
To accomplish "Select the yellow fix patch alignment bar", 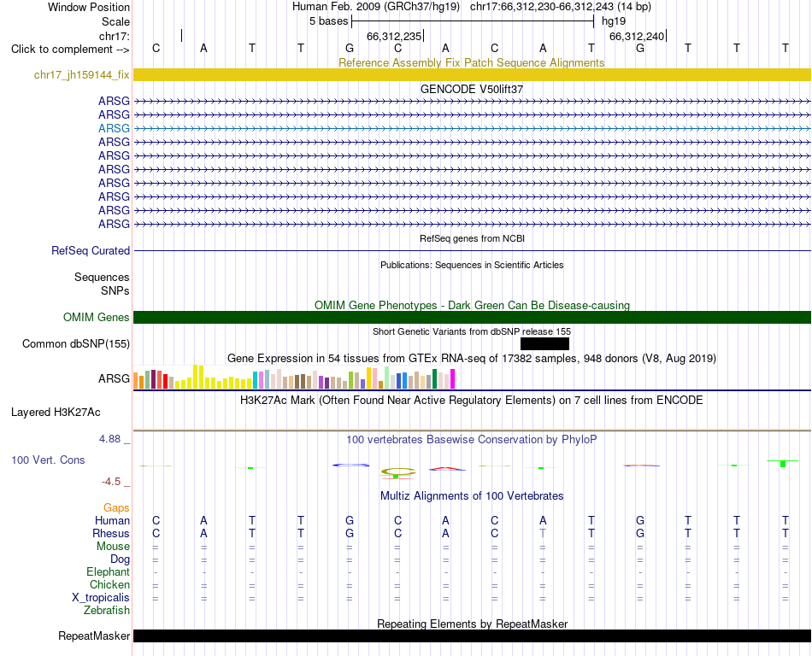I will tap(472, 75).
